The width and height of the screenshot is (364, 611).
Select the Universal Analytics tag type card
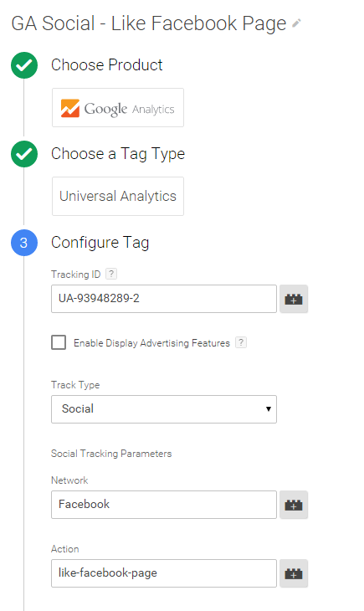click(x=118, y=196)
